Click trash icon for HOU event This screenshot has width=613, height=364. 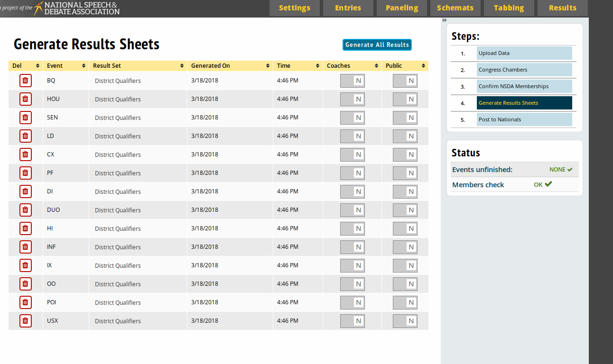[26, 99]
